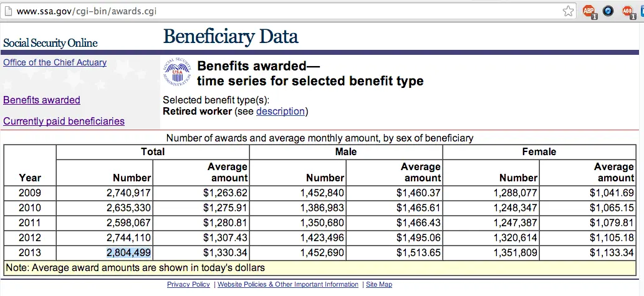Click the Female column header
This screenshot has height=296, width=644.
539,151
